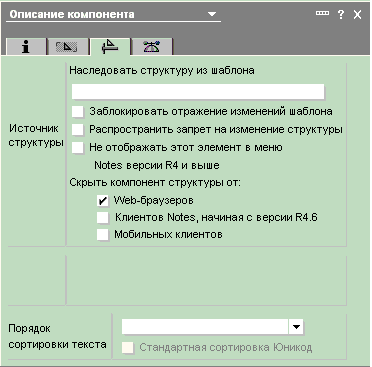Toggle 'Стандартная сортировка Юникод' checkbox
The image size is (372, 367).
(x=128, y=348)
